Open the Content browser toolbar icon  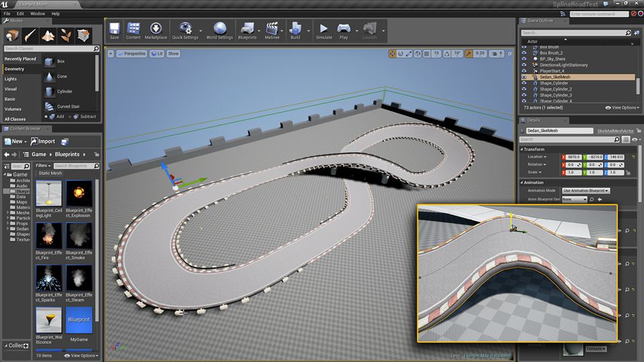pos(133,31)
